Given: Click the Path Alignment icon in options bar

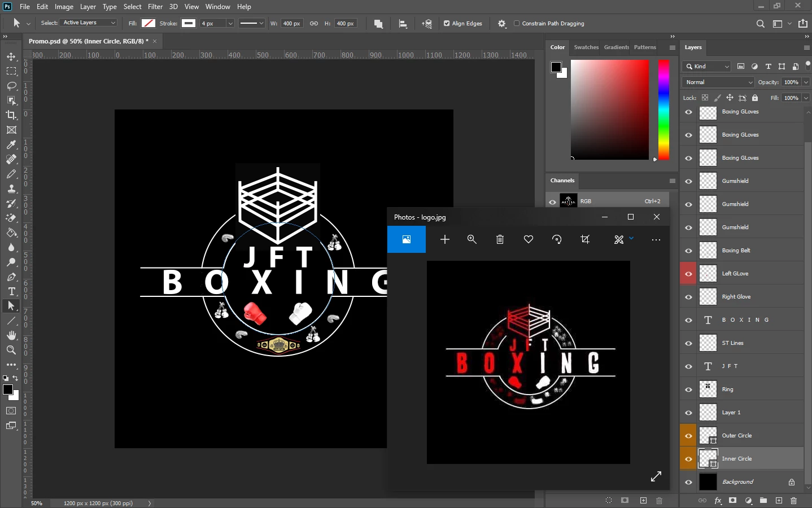Looking at the screenshot, I should [403, 24].
